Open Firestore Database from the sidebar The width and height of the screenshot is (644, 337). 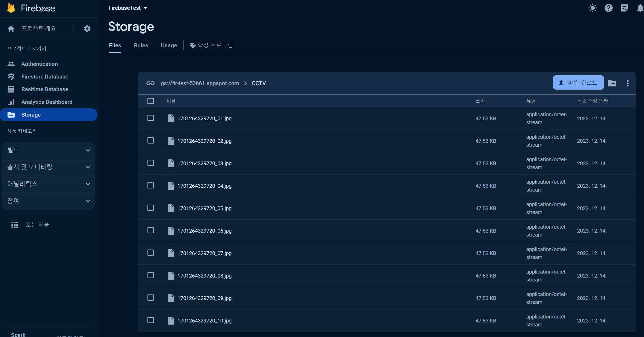click(45, 77)
